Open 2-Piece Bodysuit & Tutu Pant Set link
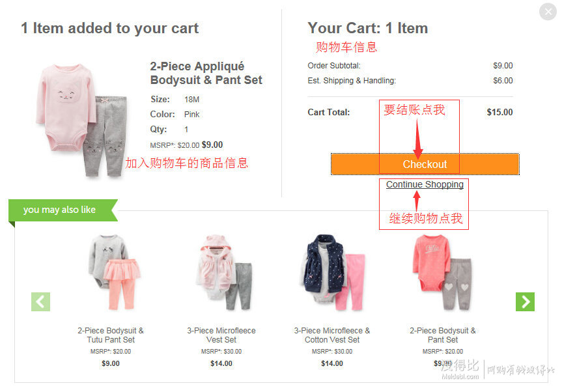 111,335
